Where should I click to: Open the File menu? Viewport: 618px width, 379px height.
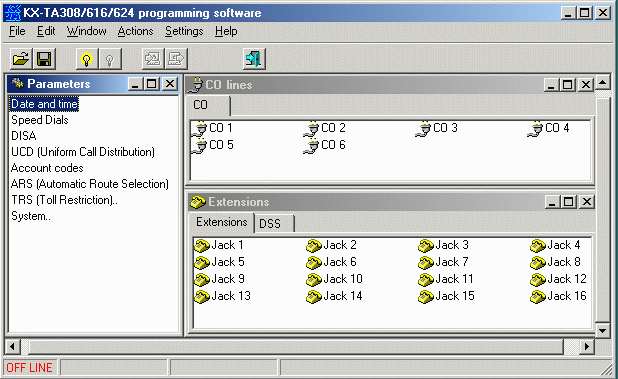(17, 31)
